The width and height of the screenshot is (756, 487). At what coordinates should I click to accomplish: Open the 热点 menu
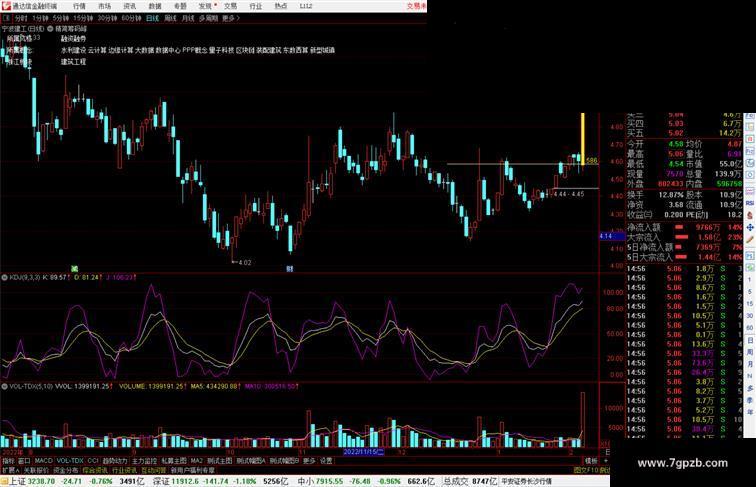[281, 6]
